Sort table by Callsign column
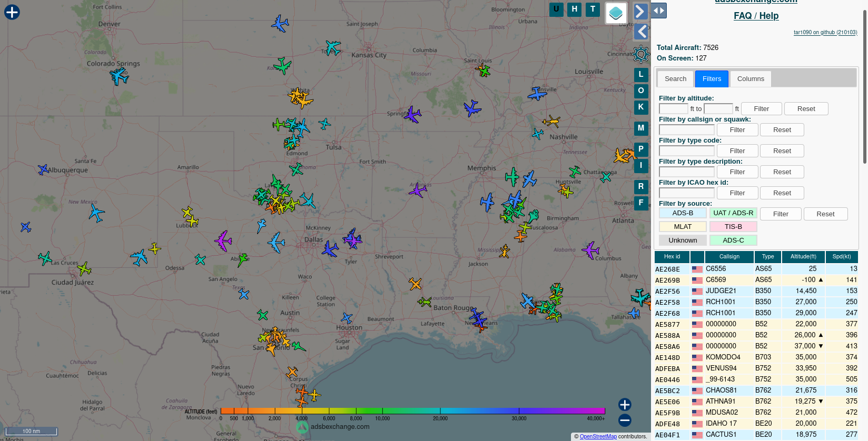Screen dimensions: 868x441 729,257
